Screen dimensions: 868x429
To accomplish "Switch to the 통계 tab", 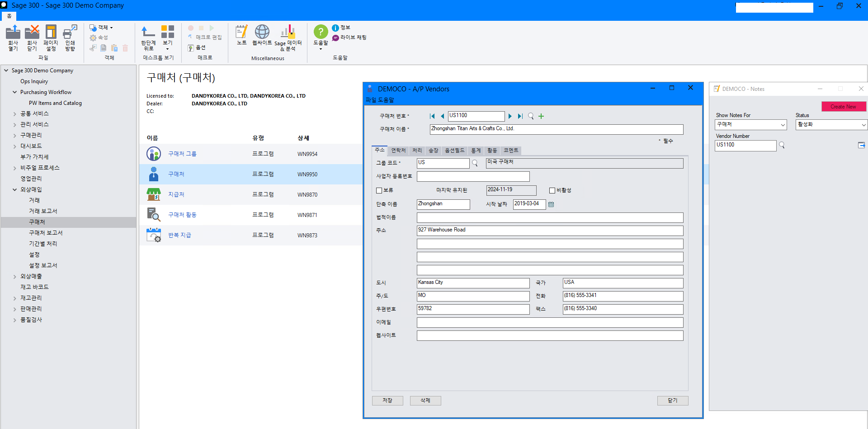I will pos(476,151).
